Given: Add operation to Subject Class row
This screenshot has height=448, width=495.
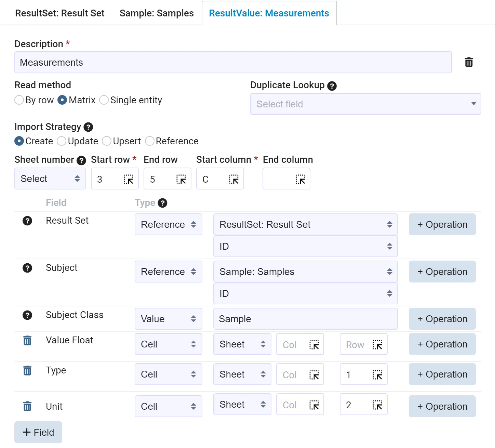Looking at the screenshot, I should (x=442, y=319).
